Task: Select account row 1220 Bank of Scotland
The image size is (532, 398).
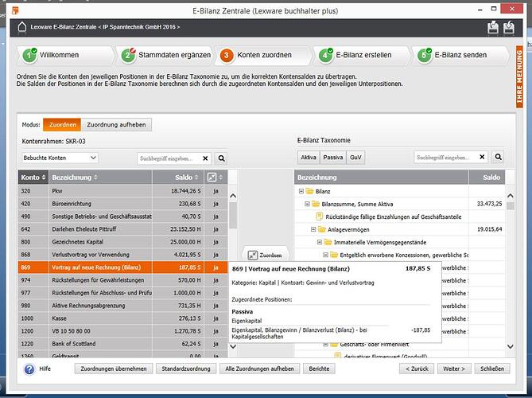Action: (122, 344)
